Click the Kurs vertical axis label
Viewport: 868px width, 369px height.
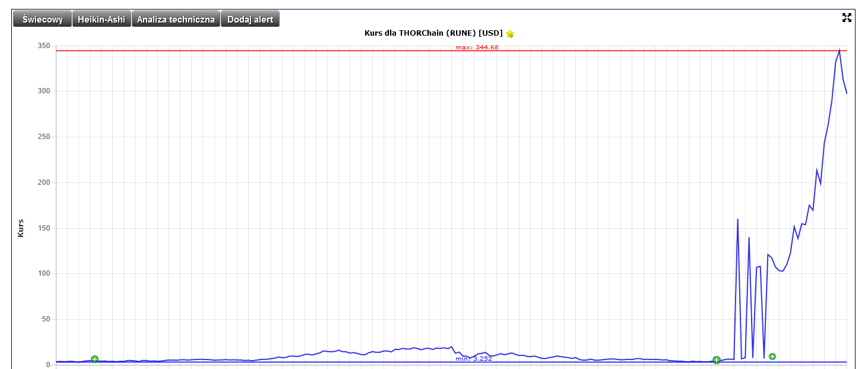pyautogui.click(x=21, y=228)
